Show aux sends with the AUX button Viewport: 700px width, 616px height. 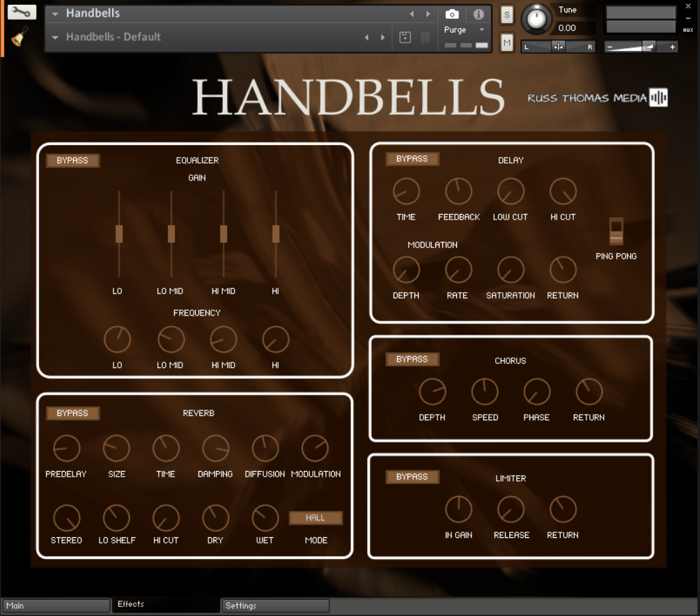[688, 30]
